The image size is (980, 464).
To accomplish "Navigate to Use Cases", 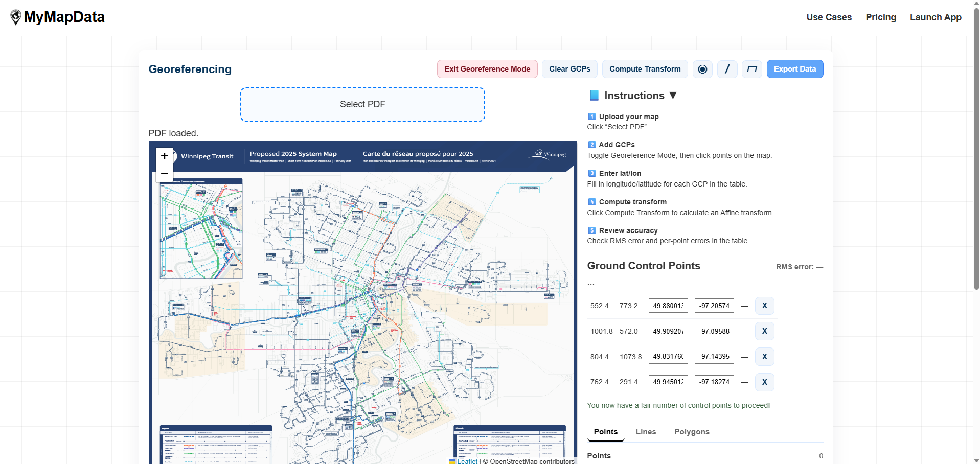I will click(x=829, y=17).
